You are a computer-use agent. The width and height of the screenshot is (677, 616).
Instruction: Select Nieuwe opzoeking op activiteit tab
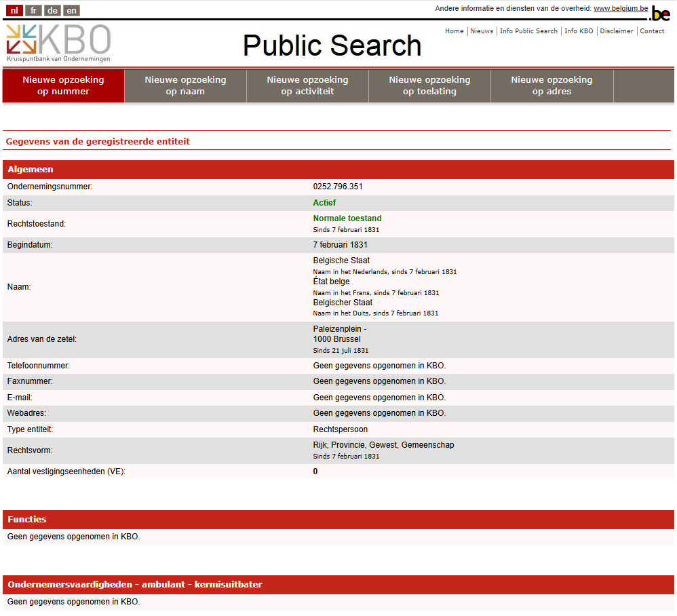pyautogui.click(x=307, y=85)
